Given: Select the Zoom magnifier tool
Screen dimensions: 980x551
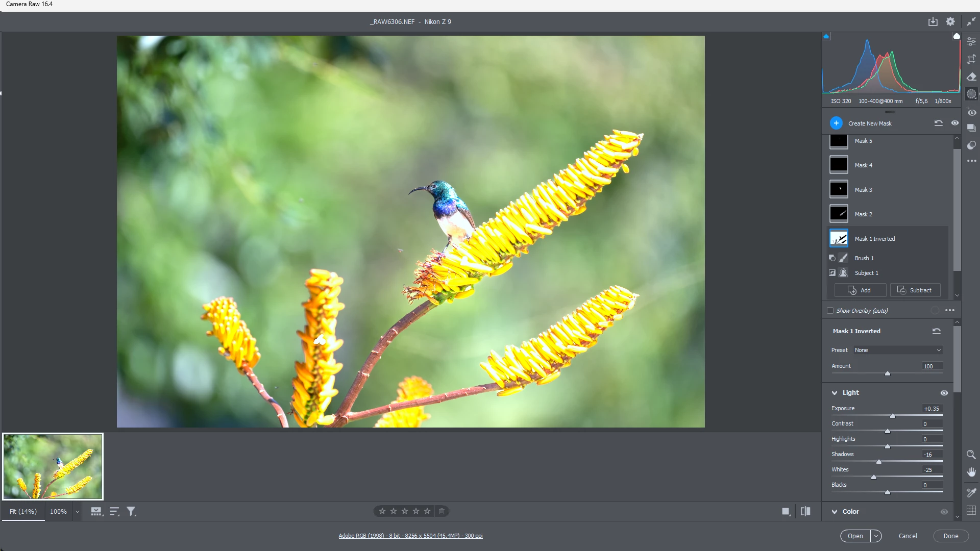Looking at the screenshot, I should point(971,454).
